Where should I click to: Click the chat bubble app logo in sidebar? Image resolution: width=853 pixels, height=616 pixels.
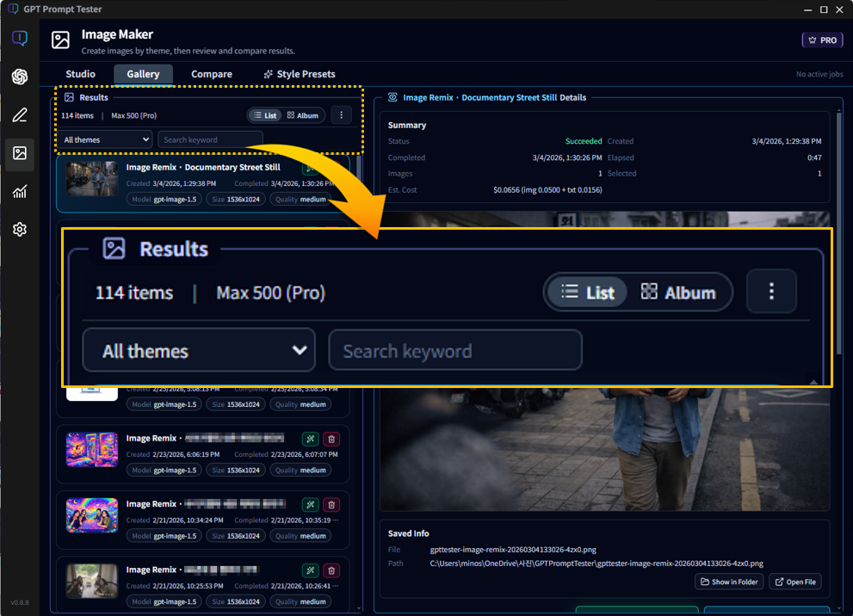pos(20,39)
